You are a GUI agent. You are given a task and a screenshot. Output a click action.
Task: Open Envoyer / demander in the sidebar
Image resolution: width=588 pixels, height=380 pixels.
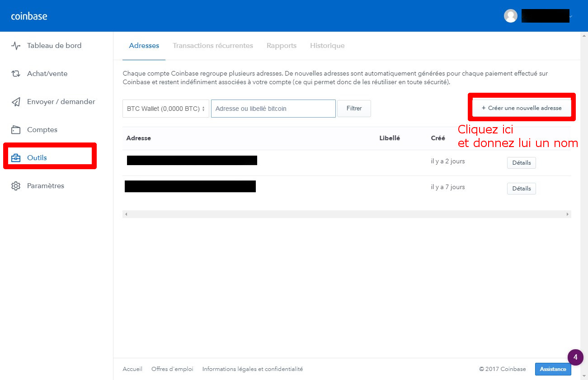tap(61, 102)
